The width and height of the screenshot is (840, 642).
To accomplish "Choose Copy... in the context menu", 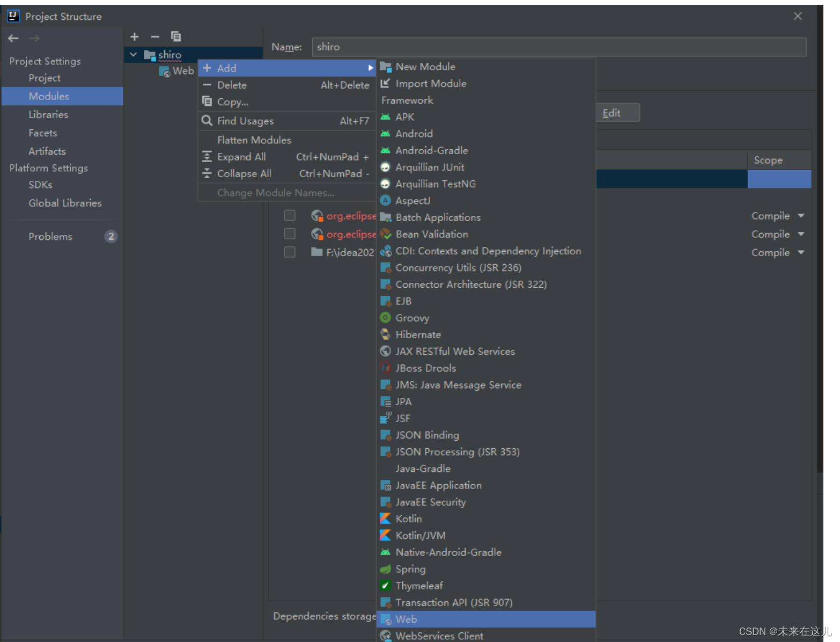I will pyautogui.click(x=287, y=101).
